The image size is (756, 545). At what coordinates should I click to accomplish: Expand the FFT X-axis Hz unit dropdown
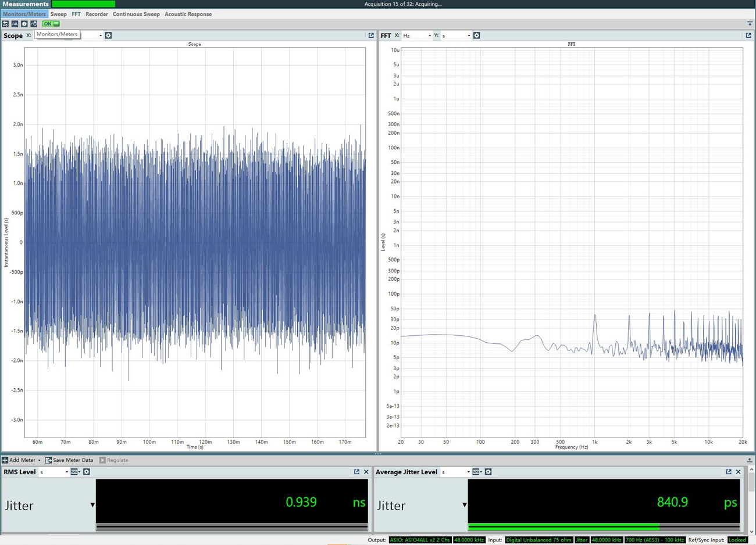coord(417,35)
